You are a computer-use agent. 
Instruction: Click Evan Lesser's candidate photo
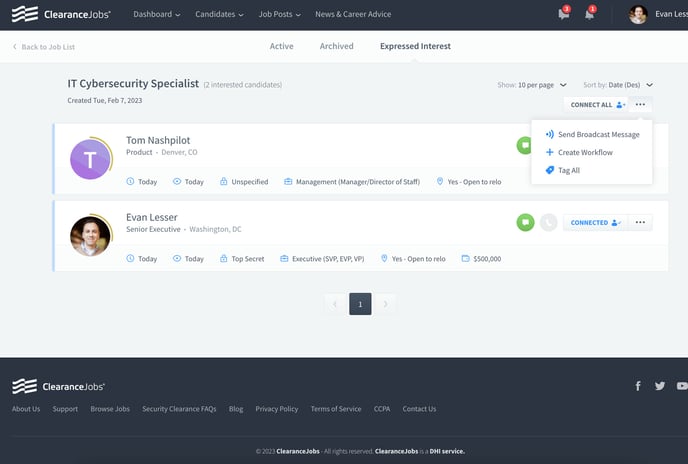click(x=90, y=236)
